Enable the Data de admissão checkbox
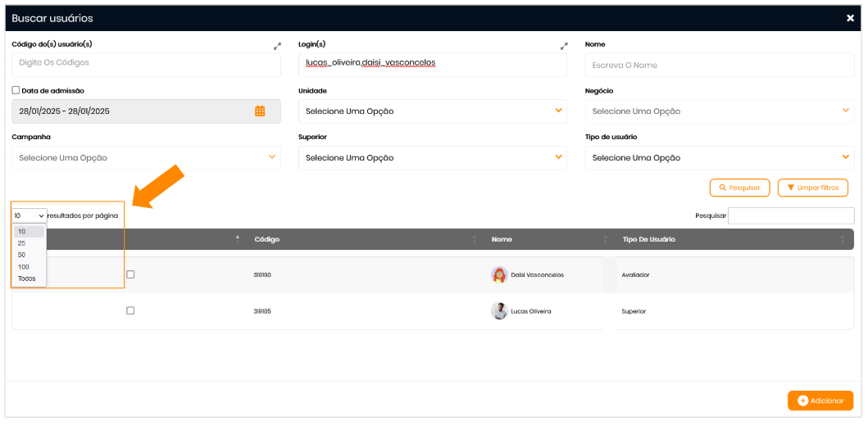 (x=16, y=91)
